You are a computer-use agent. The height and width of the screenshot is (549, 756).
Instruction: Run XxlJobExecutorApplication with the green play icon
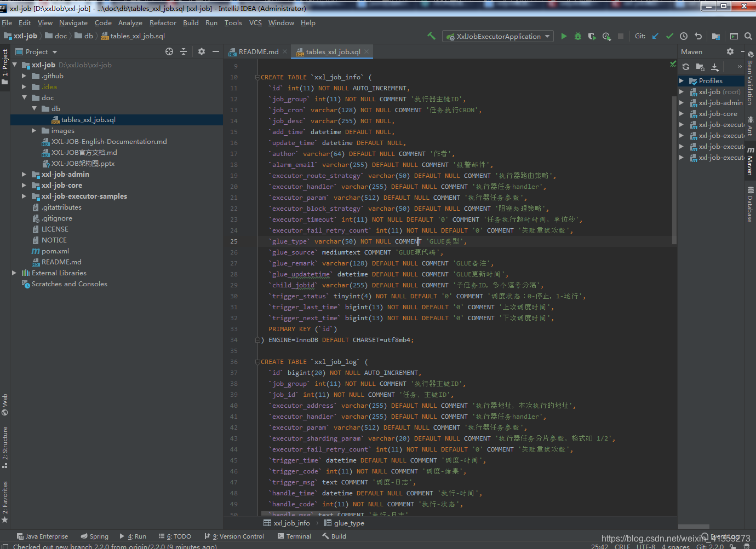(564, 36)
